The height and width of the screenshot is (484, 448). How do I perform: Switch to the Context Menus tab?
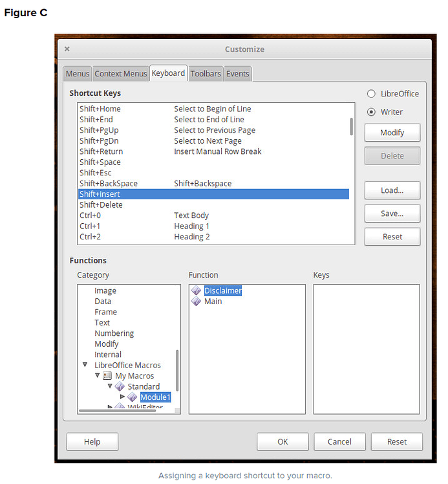tap(120, 74)
